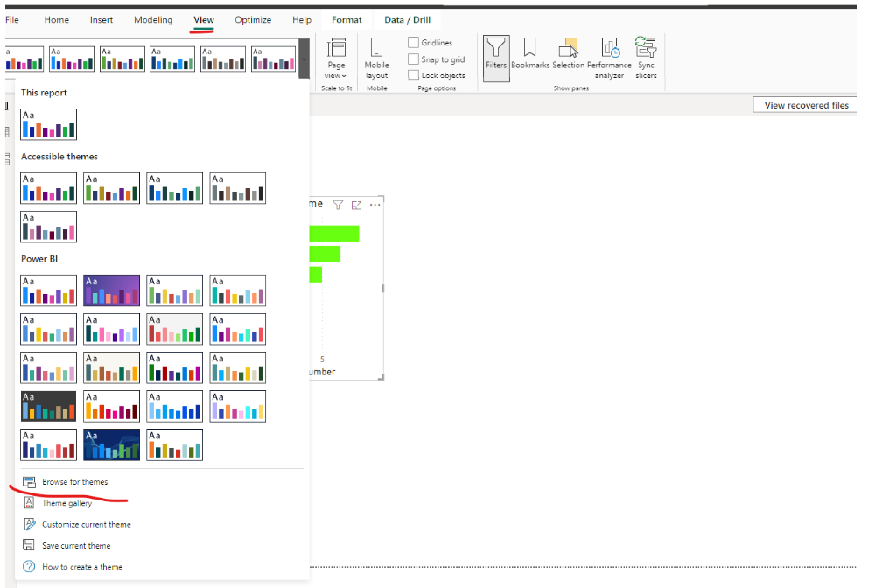
Task: Open How to create a theme
Action: pos(82,567)
